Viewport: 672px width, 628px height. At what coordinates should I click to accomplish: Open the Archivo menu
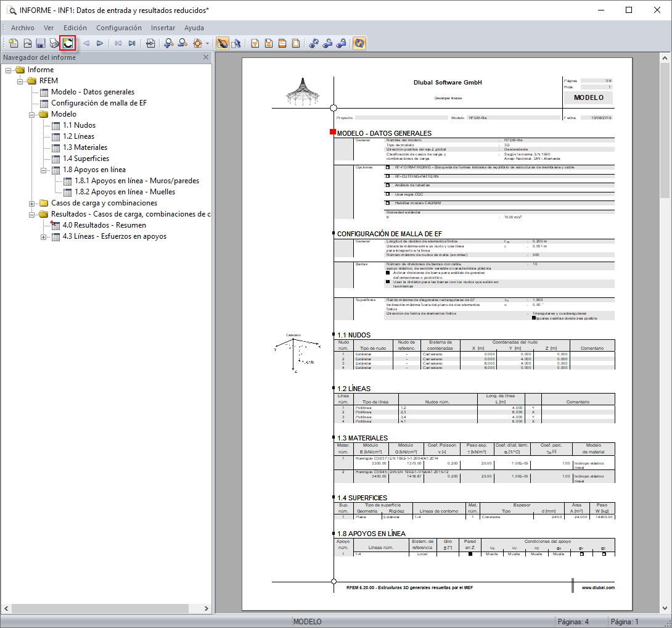pos(23,28)
